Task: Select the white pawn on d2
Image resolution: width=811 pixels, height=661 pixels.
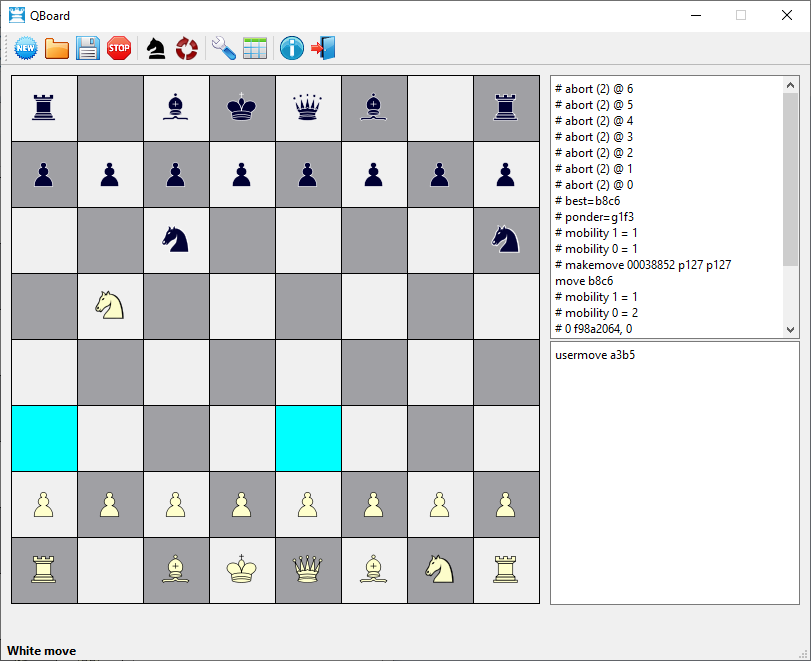Action: [x=242, y=505]
